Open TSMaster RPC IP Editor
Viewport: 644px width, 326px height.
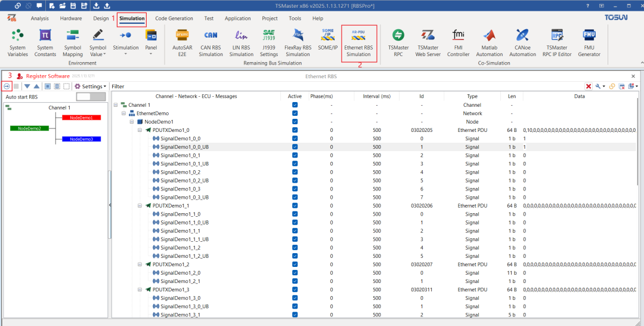click(557, 43)
